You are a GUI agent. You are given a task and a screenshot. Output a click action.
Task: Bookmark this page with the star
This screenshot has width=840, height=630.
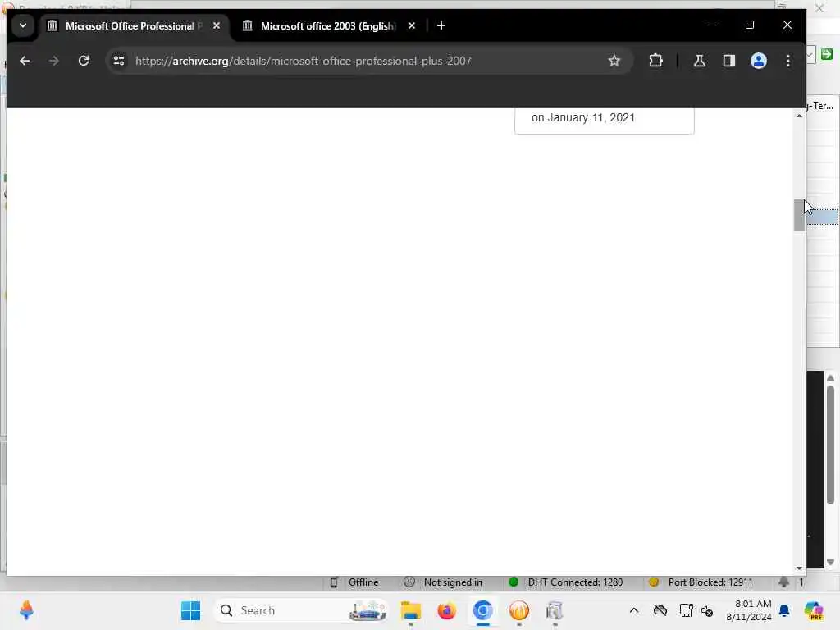click(x=614, y=61)
